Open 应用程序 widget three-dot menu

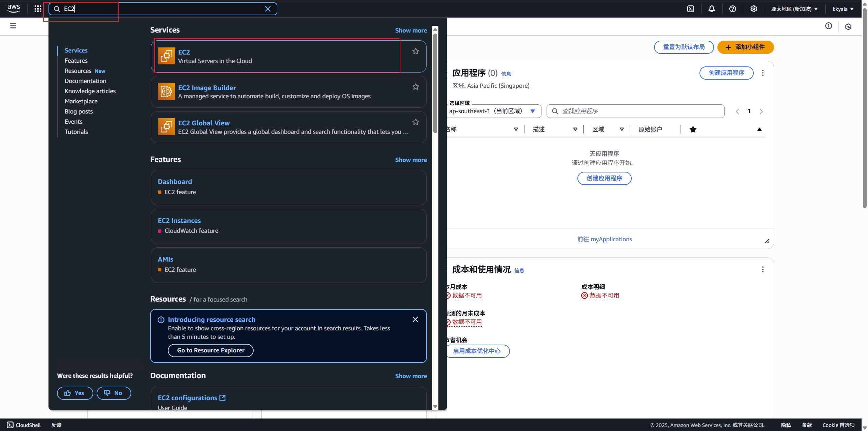[763, 73]
